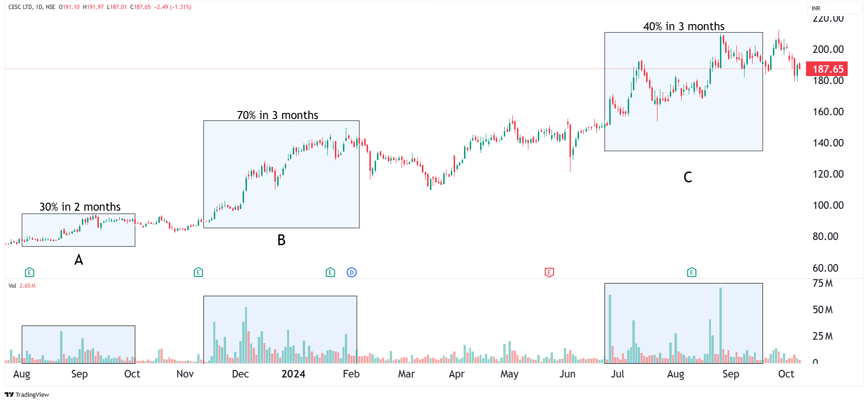The image size is (868, 403).
Task: Click the first earnings marker in August 2023
Action: click(29, 272)
